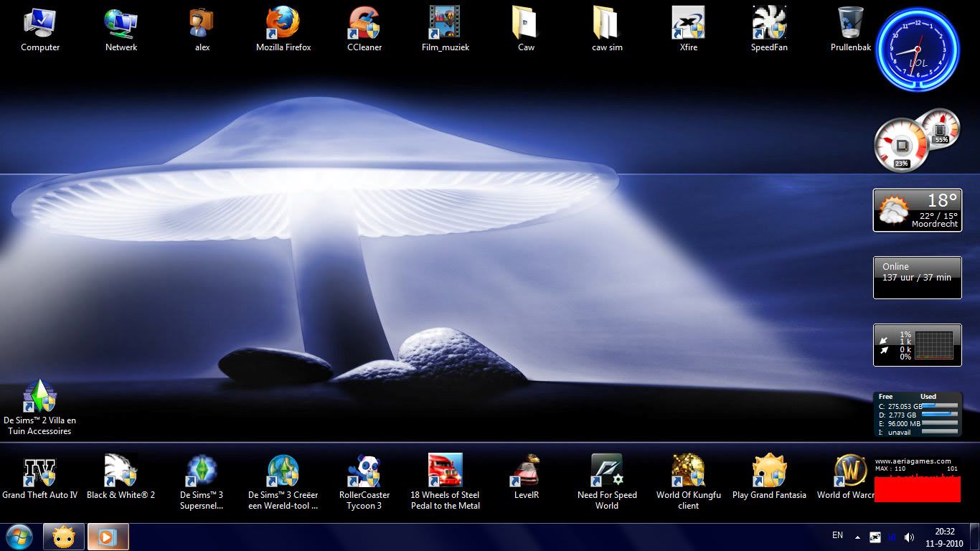Viewport: 980px width, 551px height.
Task: Click the drive E: usage bar
Action: tap(940, 423)
